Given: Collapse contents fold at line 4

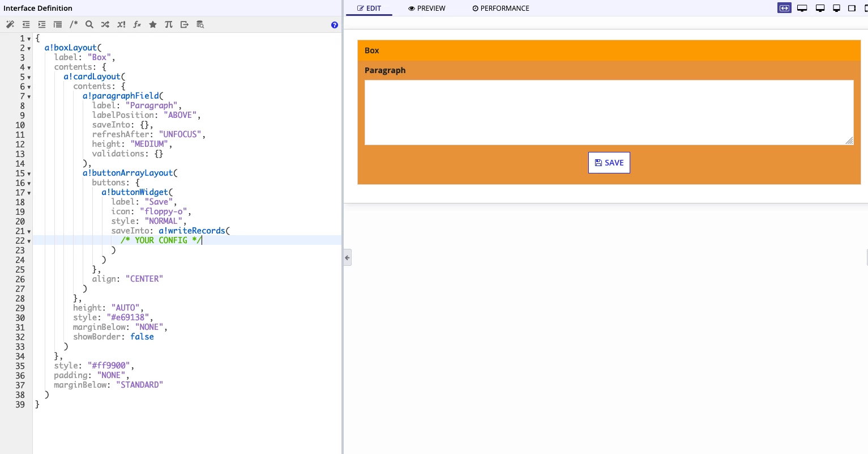Looking at the screenshot, I should (x=29, y=67).
